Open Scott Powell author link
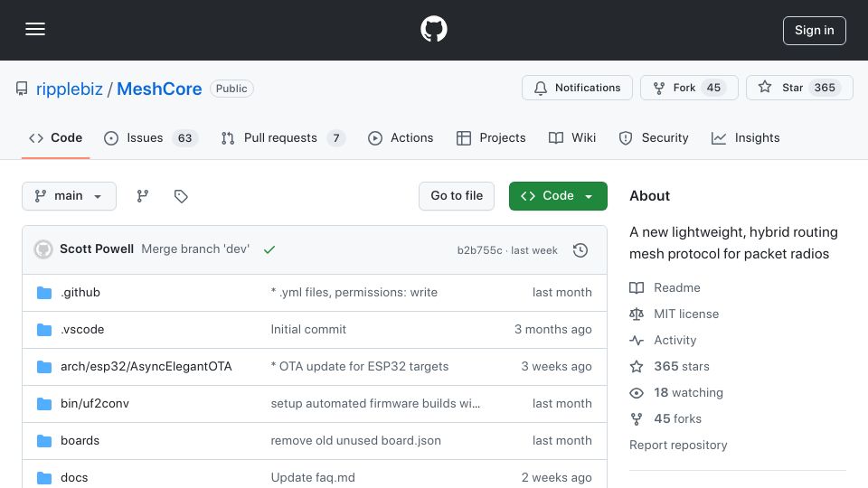Viewport: 868px width, 488px height. (x=97, y=249)
